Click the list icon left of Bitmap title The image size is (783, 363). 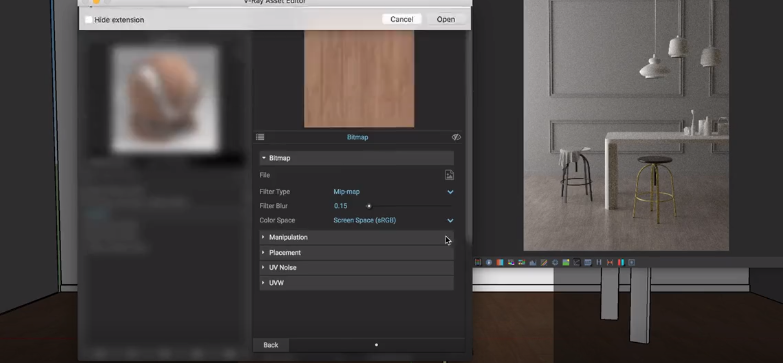point(260,137)
